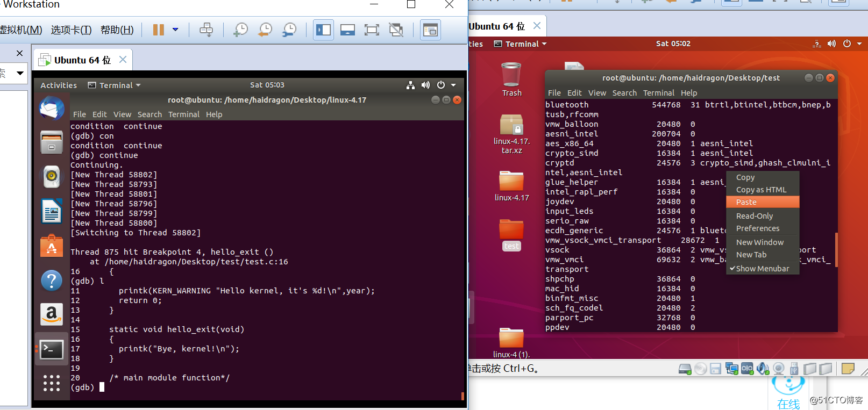Click the volume icon in left Ubuntu
This screenshot has height=410, width=868.
(x=425, y=85)
